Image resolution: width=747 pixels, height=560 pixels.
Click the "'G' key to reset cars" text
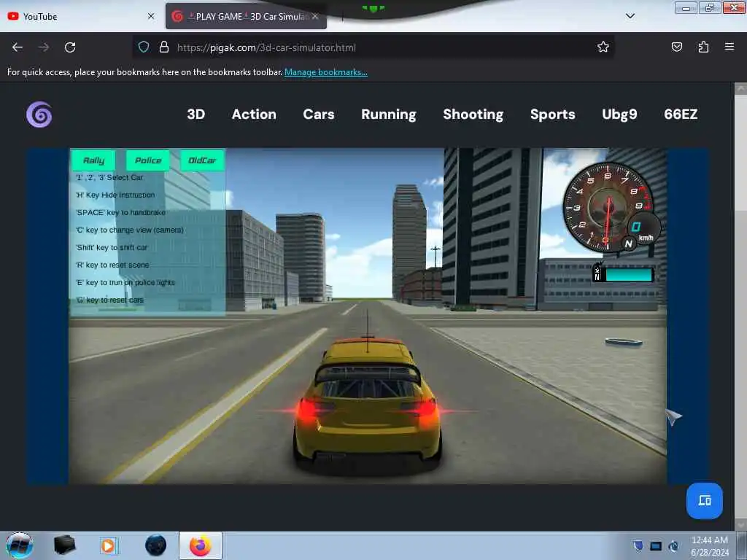(109, 300)
